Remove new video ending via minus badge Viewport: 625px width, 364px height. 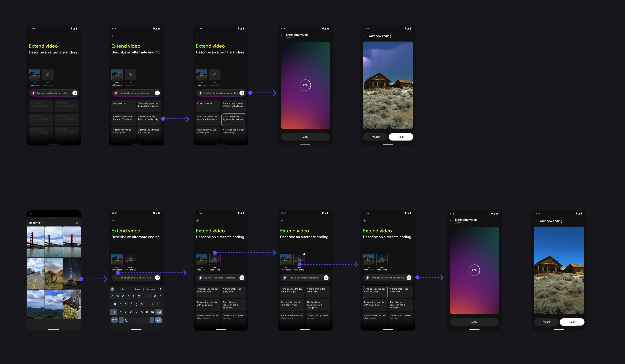304,254
